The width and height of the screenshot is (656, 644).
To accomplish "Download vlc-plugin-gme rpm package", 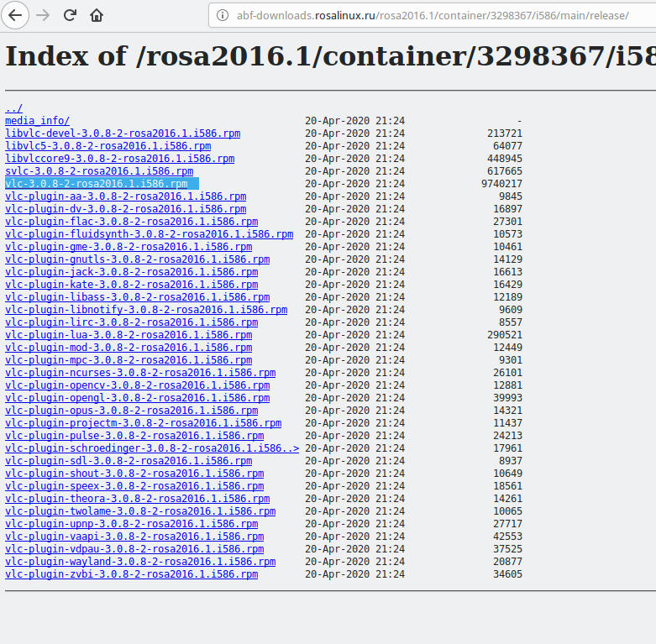I will (129, 246).
